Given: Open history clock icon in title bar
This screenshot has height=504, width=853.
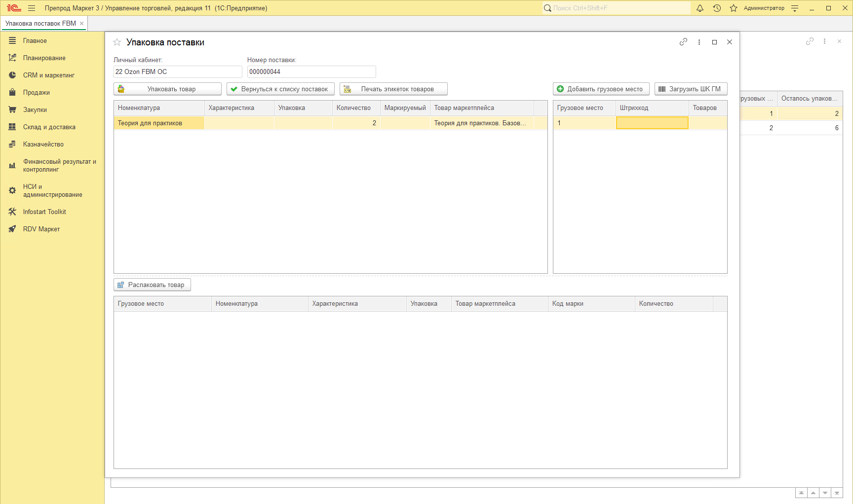Looking at the screenshot, I should 717,8.
